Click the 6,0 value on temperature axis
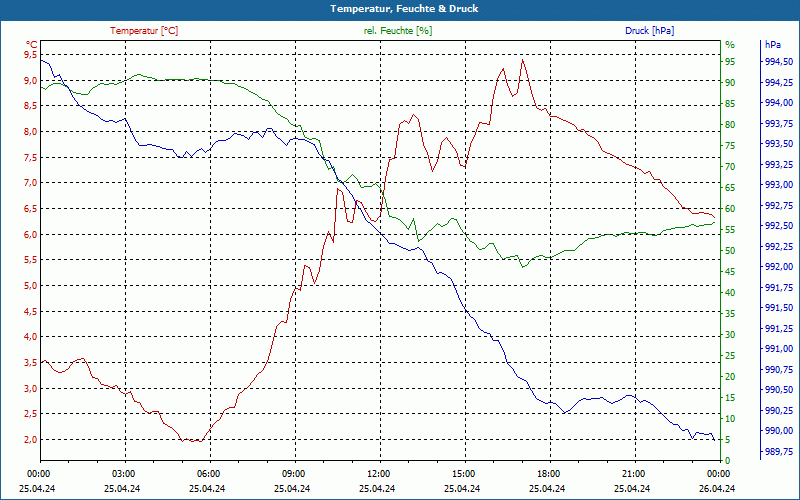Screen dimensions: 800x500 tap(31, 235)
